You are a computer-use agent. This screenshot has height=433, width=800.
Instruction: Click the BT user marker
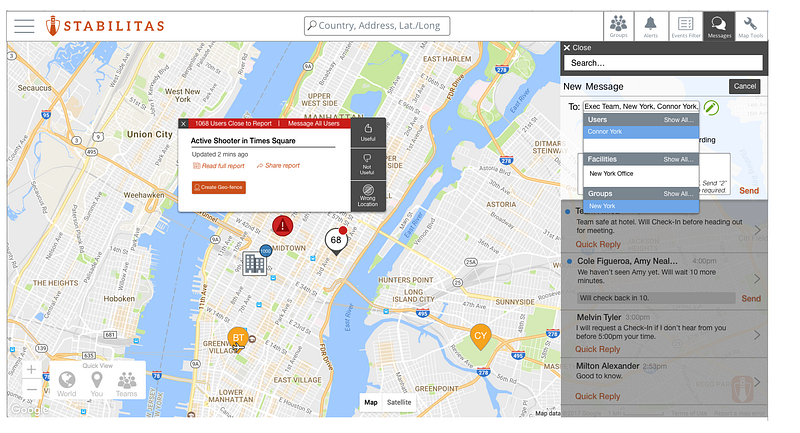pyautogui.click(x=238, y=339)
